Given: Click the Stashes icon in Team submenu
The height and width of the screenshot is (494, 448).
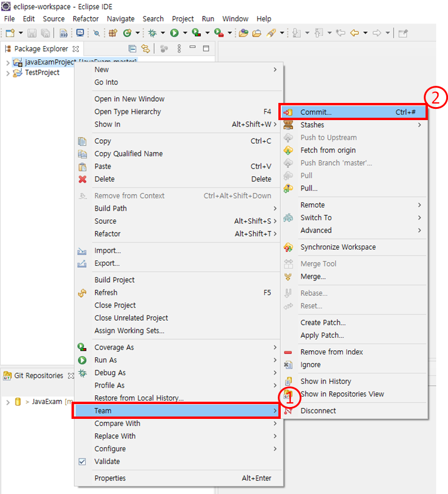Looking at the screenshot, I should 288,125.
